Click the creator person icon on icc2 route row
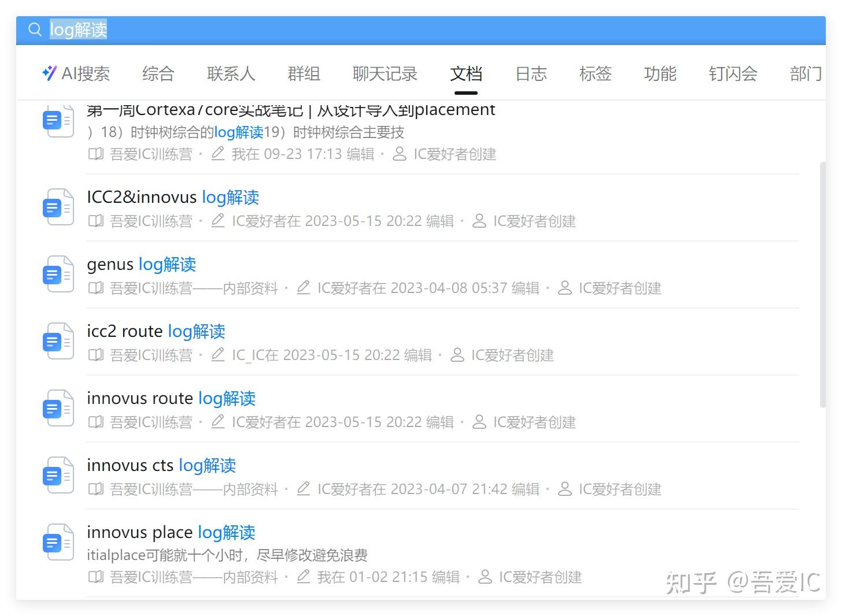The height and width of the screenshot is (616, 842). (456, 354)
